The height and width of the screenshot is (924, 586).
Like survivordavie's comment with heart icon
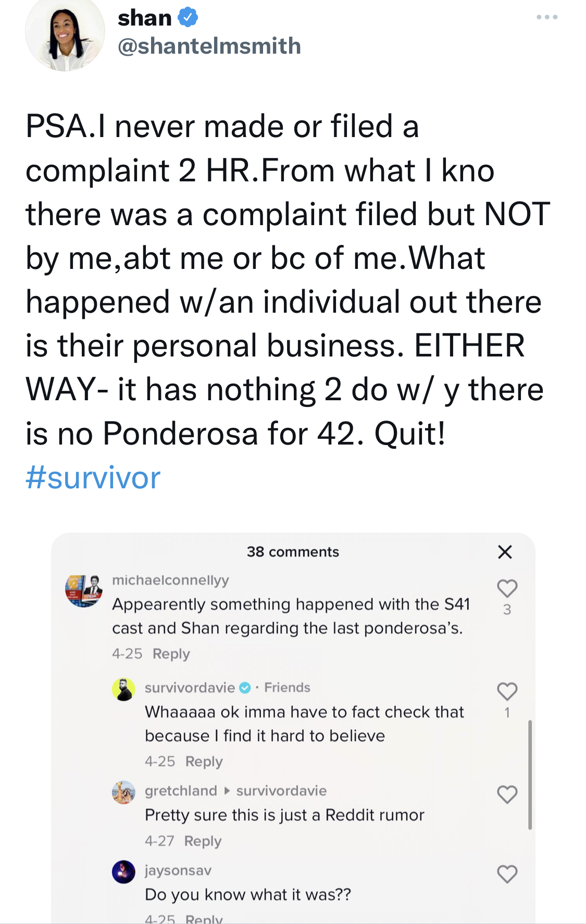pos(507,692)
